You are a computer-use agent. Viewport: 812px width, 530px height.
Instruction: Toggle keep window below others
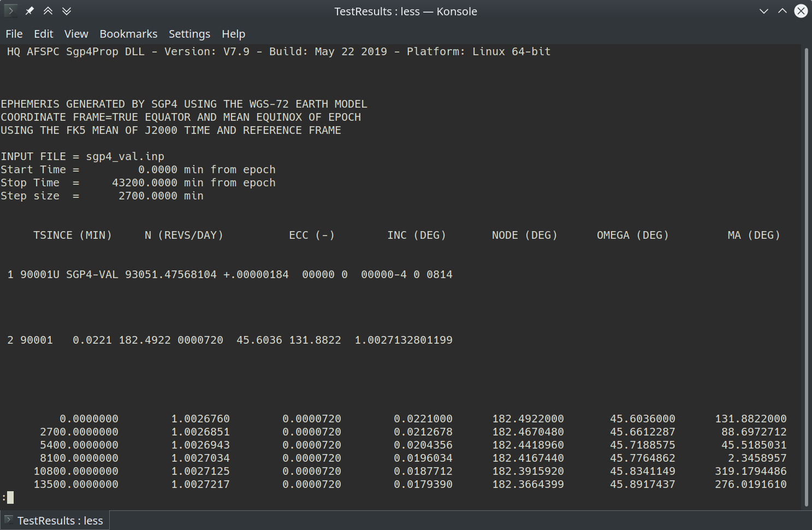(67, 11)
